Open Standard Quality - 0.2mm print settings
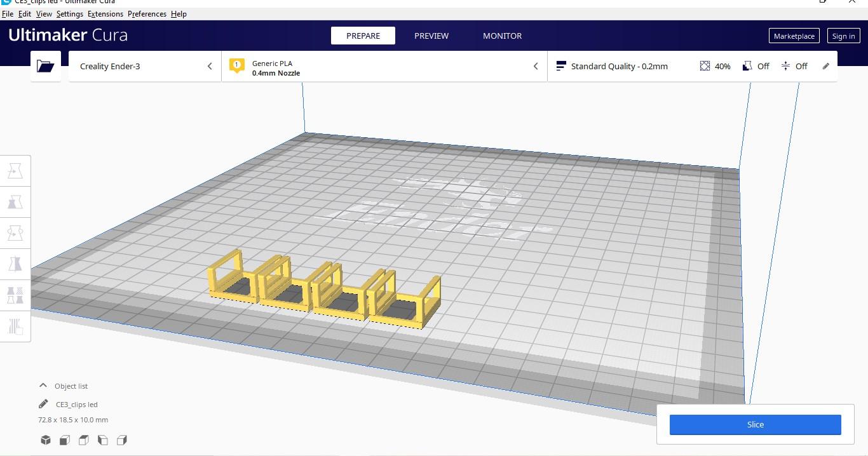The height and width of the screenshot is (456, 868). 692,66
